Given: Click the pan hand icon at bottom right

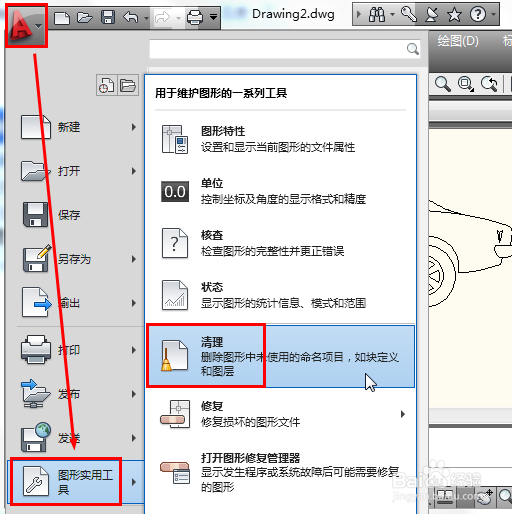Looking at the screenshot, I should coord(484,497).
